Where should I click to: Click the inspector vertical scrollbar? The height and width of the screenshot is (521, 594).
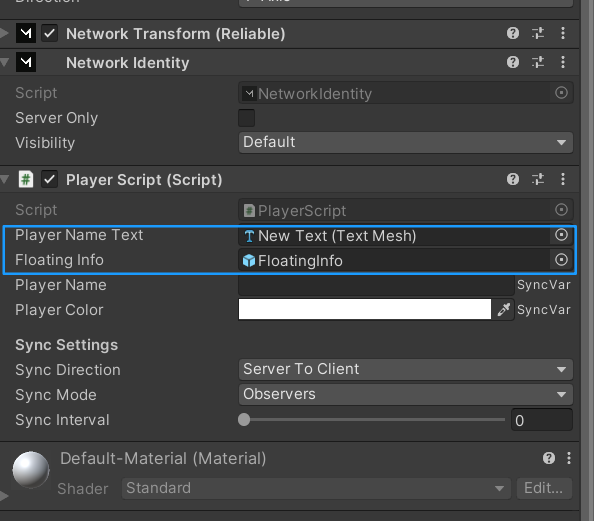coord(587,260)
